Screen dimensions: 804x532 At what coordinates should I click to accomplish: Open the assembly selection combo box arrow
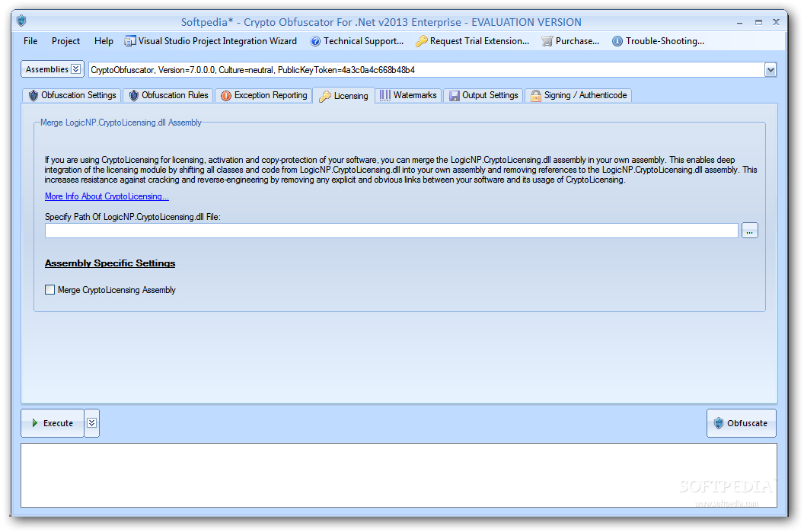pyautogui.click(x=770, y=70)
